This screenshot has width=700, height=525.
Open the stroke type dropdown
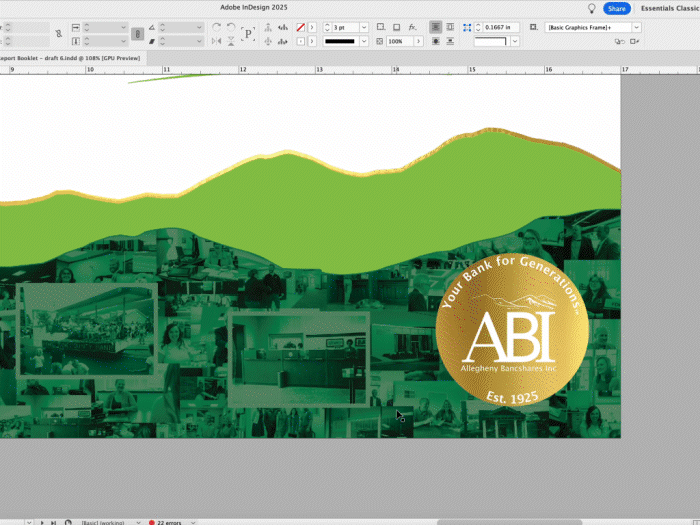(x=364, y=42)
